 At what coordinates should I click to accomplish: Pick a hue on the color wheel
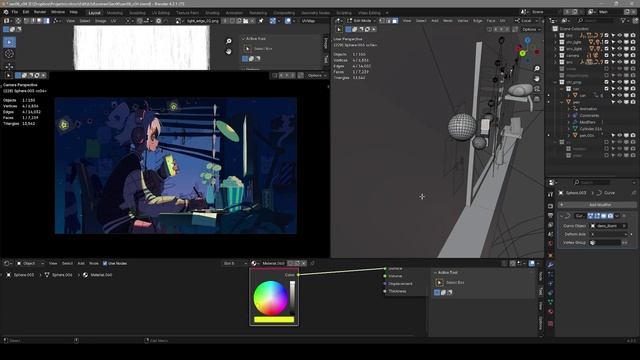tap(271, 298)
